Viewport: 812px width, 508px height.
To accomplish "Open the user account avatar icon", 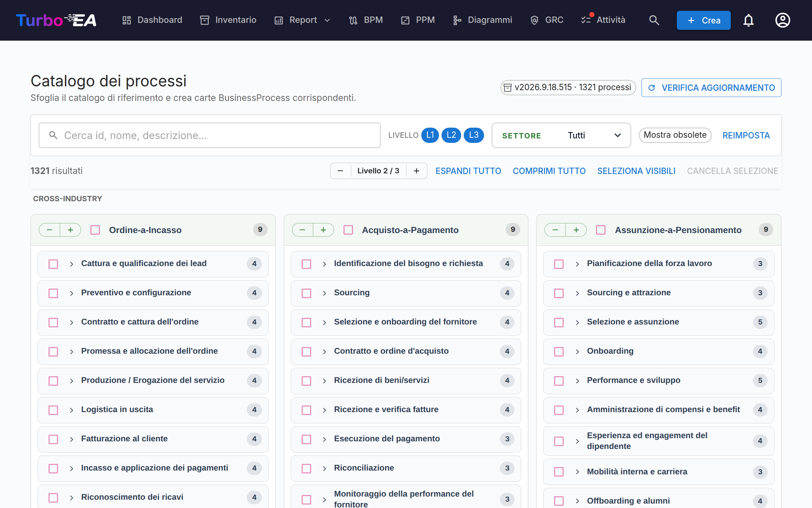I will [783, 20].
